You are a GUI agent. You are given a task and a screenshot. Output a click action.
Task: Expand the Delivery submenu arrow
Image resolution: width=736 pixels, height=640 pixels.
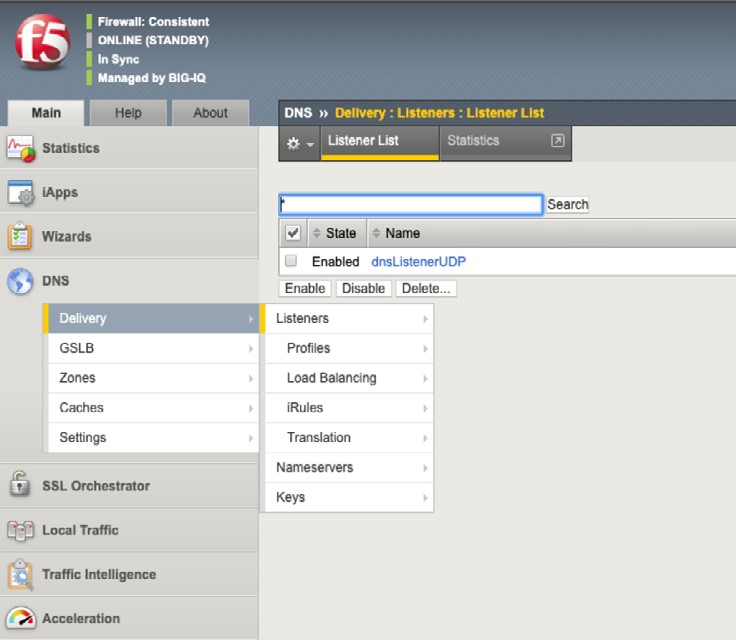pos(251,319)
